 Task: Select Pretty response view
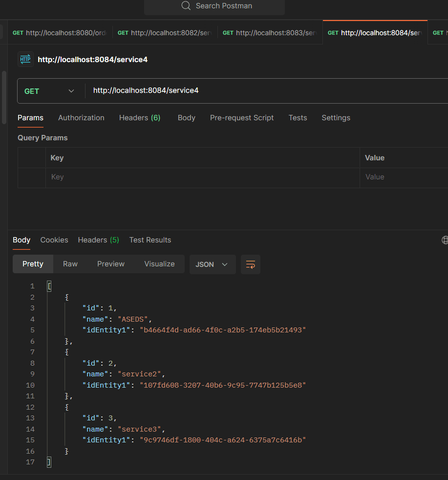(33, 264)
